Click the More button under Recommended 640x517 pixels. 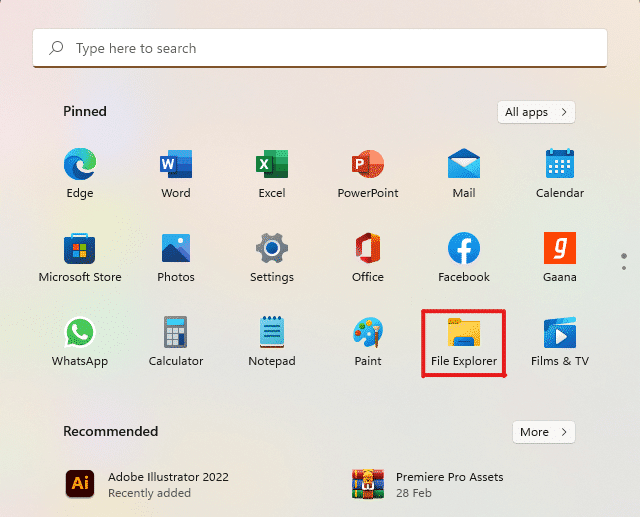(544, 432)
